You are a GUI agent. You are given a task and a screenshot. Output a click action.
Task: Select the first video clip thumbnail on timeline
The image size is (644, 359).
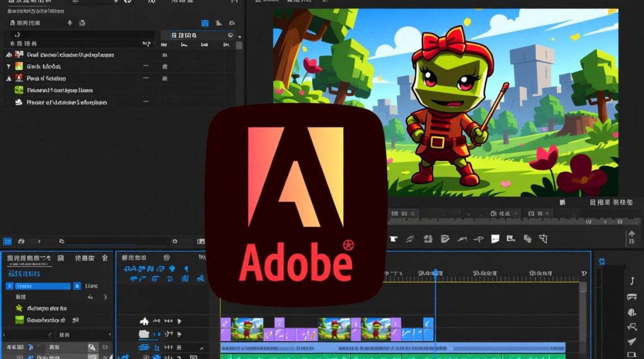(247, 329)
